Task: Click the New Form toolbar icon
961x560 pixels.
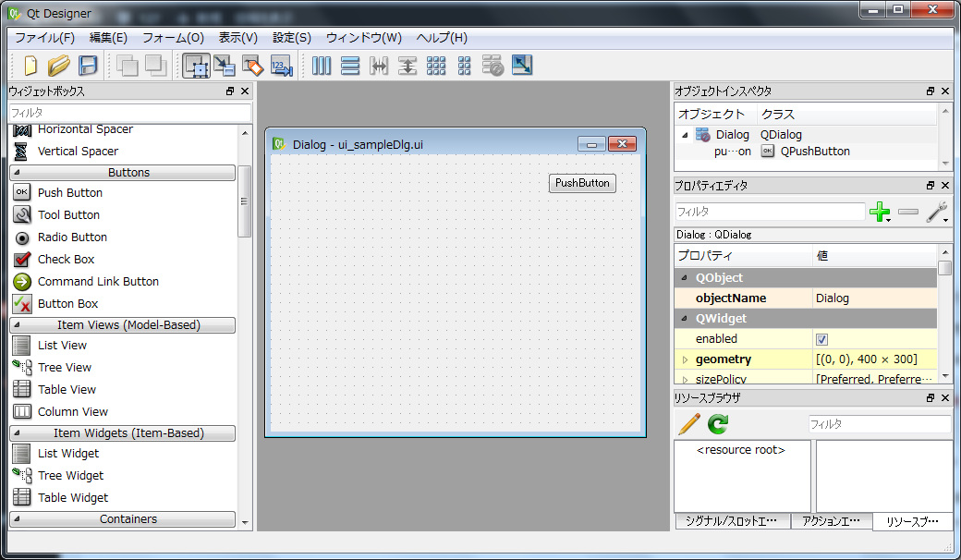Action: [30, 66]
